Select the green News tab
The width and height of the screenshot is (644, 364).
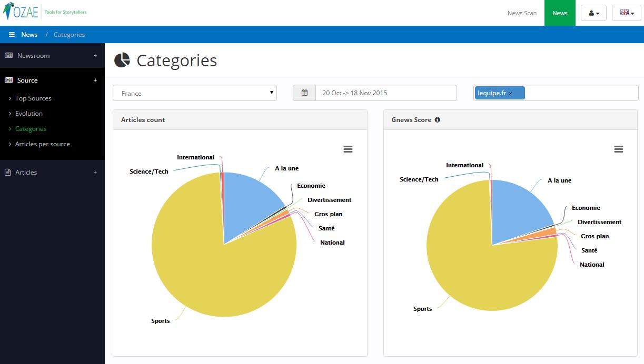560,13
